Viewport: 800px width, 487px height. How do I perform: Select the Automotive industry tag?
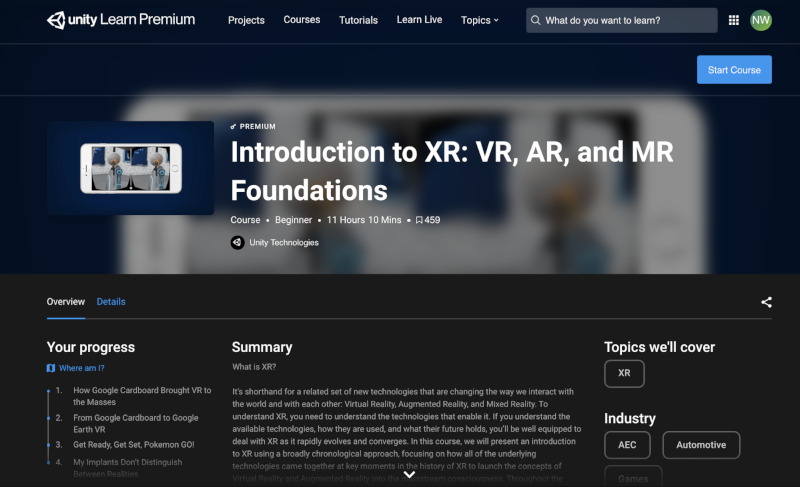click(701, 445)
